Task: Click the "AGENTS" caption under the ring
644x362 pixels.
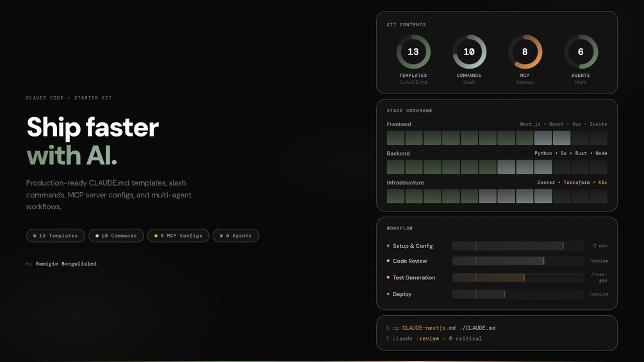Action: [x=581, y=76]
